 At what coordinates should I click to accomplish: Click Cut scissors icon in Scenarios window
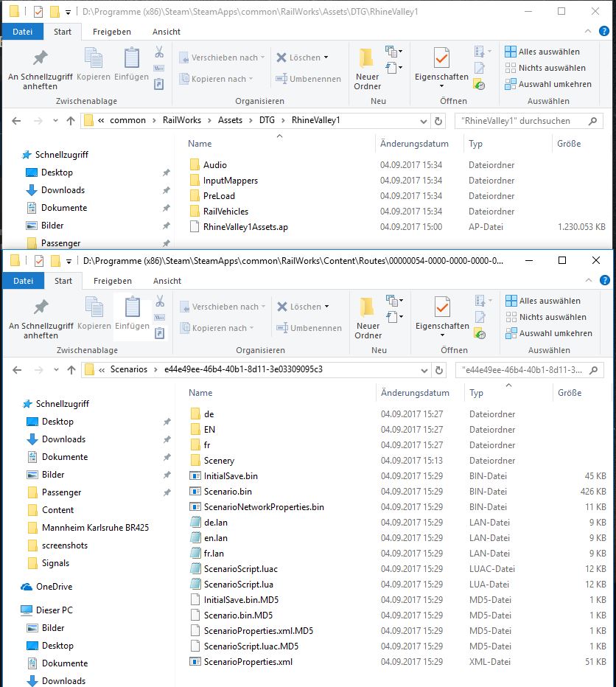click(x=160, y=301)
